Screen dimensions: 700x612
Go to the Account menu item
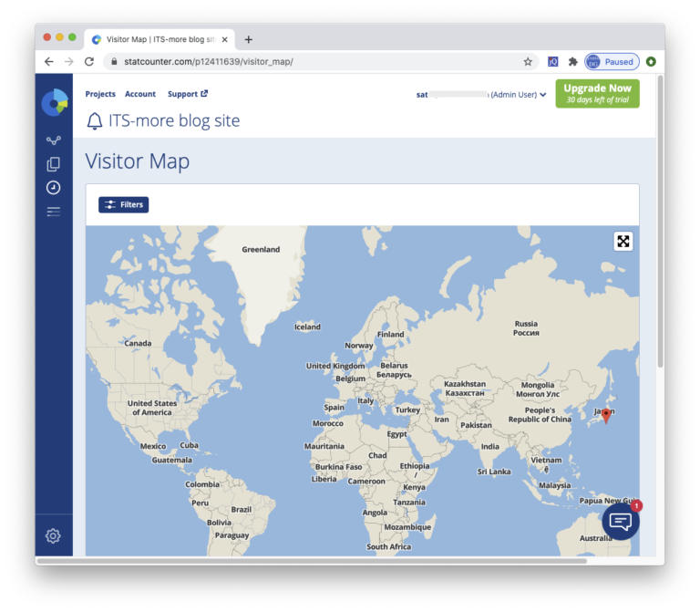(140, 94)
